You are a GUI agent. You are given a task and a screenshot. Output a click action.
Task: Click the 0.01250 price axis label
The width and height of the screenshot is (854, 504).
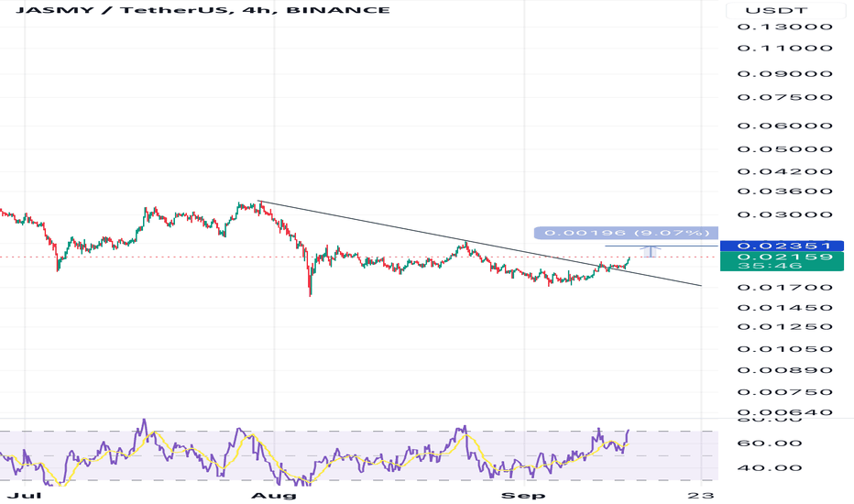(x=785, y=327)
